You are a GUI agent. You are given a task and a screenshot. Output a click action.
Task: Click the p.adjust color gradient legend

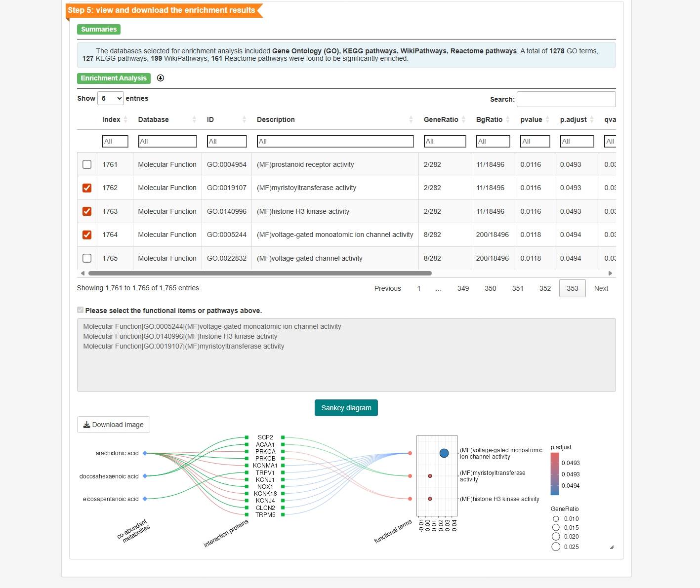(x=555, y=473)
